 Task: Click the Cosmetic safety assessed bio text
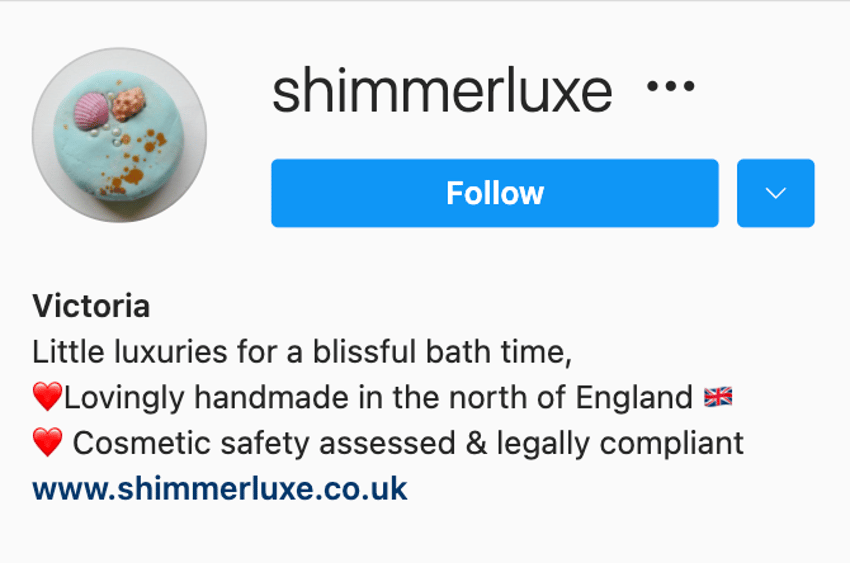264,443
